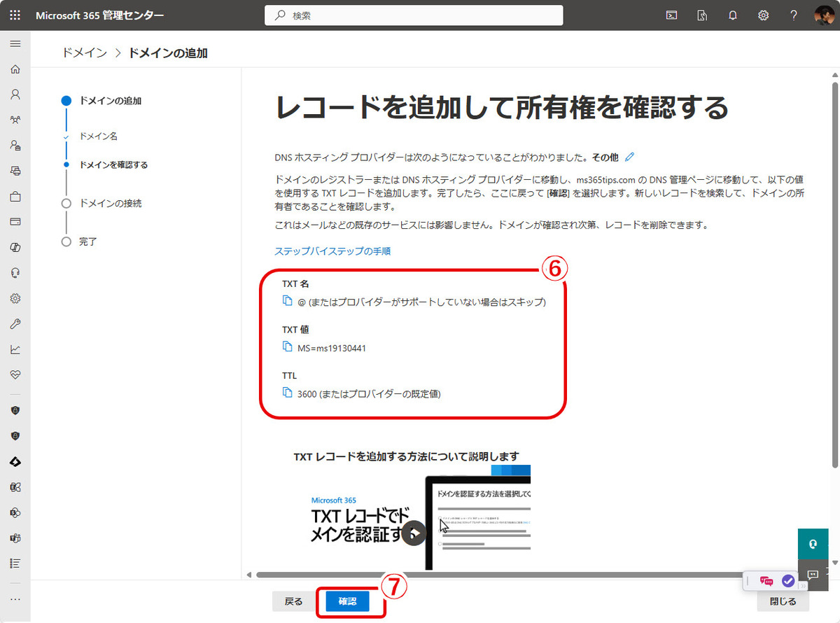Screen dimensions: 840x623
Task: Open Teams admin center icon
Action: (x=15, y=538)
